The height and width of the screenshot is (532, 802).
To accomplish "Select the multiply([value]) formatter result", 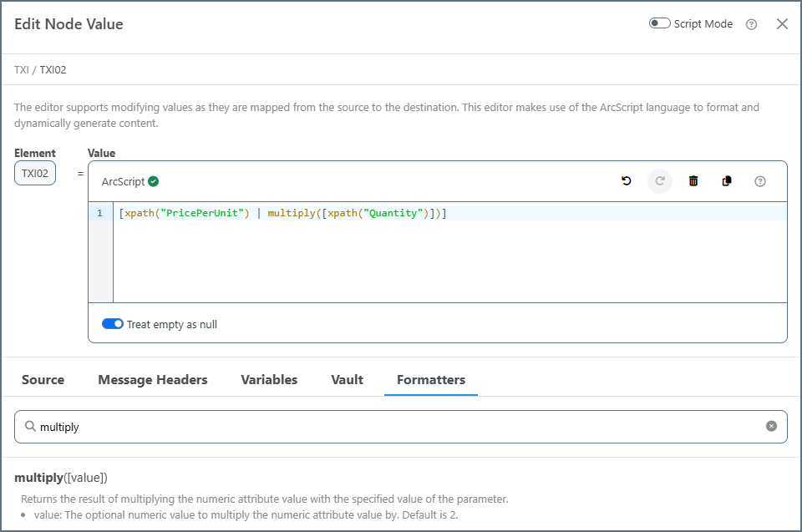I will [61, 478].
